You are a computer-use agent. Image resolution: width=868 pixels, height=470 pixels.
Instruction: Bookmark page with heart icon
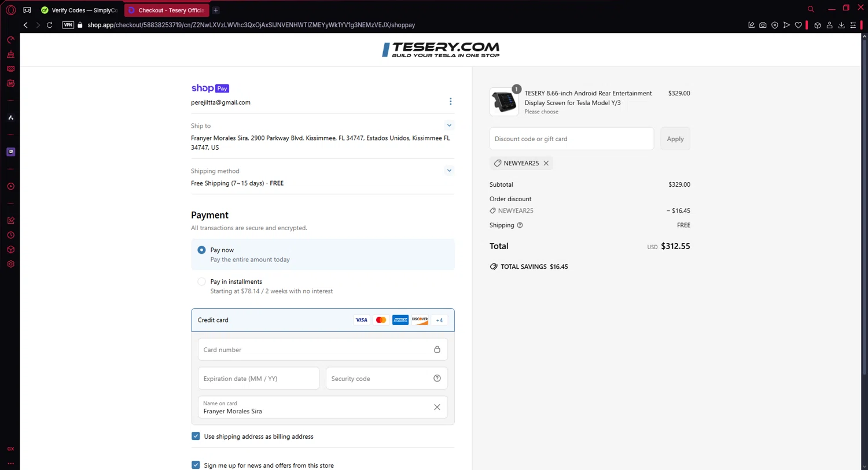point(799,25)
